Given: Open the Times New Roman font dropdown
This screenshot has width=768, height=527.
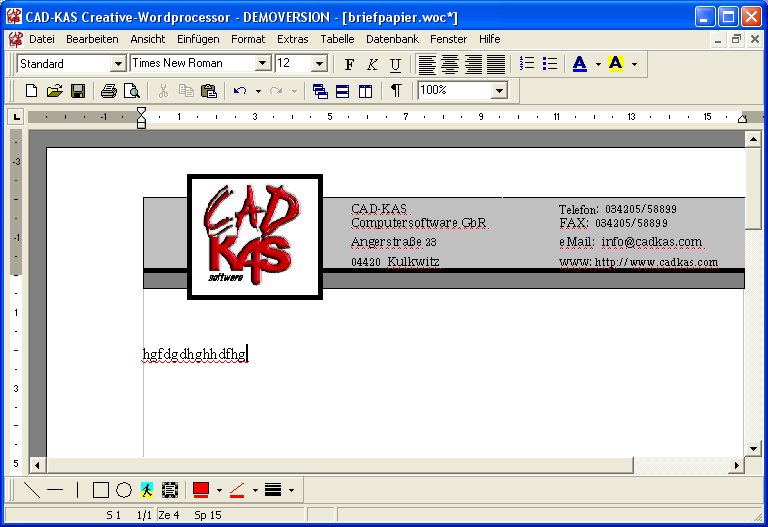Looking at the screenshot, I should (263, 64).
